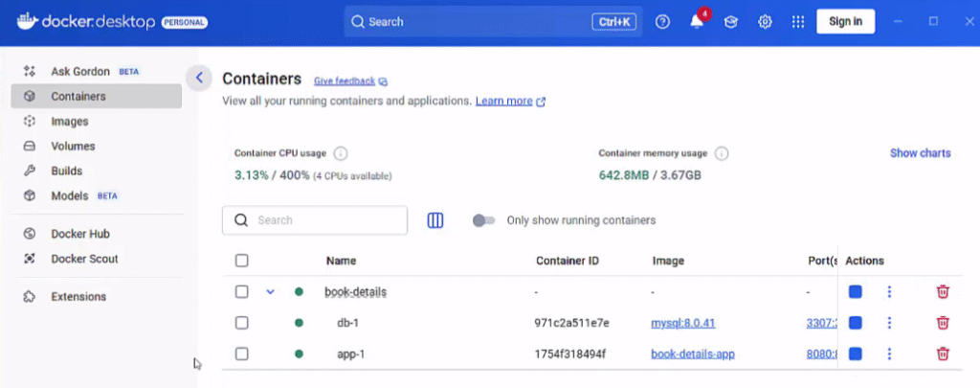Image resolution: width=980 pixels, height=388 pixels.
Task: Open the Learning center graduation cap icon
Action: 730,22
